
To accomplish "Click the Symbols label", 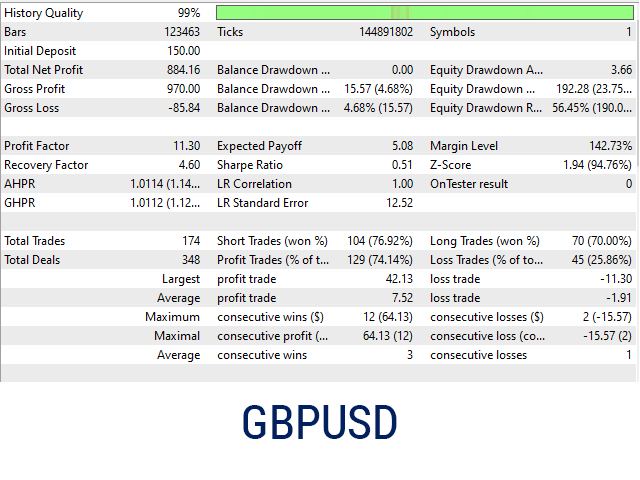I will tap(452, 32).
